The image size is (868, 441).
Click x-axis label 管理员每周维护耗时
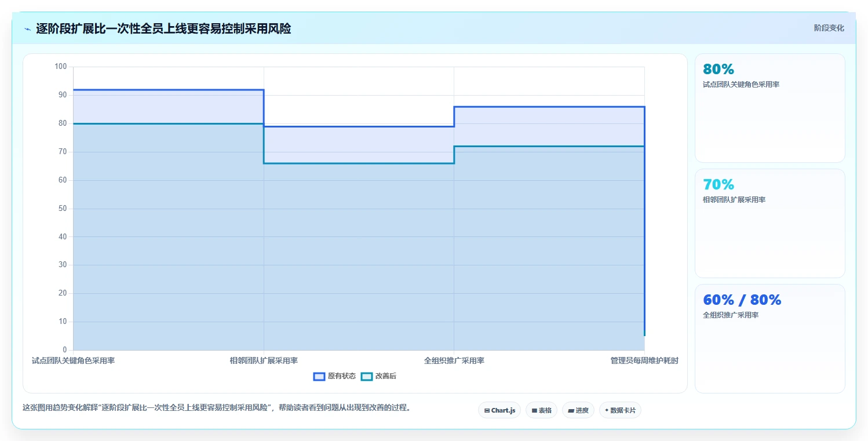click(644, 360)
